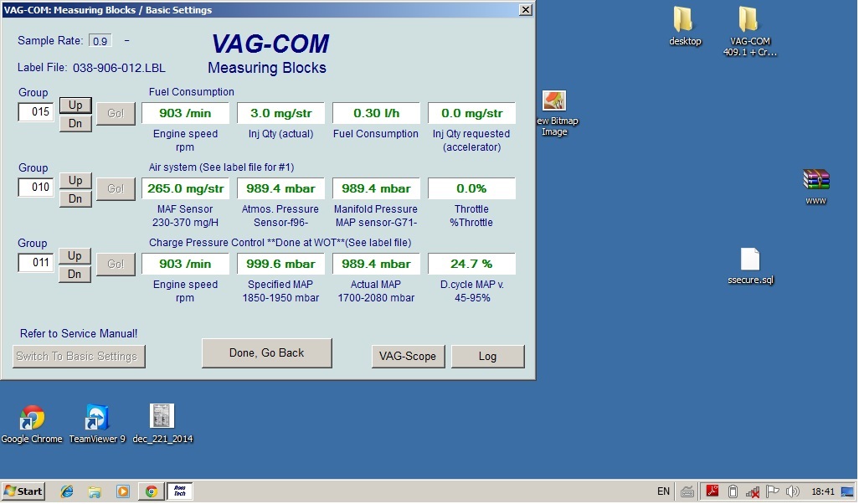
Task: Open the Google Chrome desktop shortcut
Action: pos(32,418)
